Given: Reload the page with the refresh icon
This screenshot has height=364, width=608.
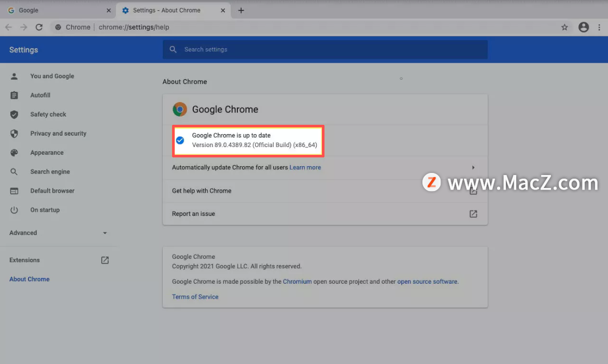Looking at the screenshot, I should pyautogui.click(x=39, y=27).
